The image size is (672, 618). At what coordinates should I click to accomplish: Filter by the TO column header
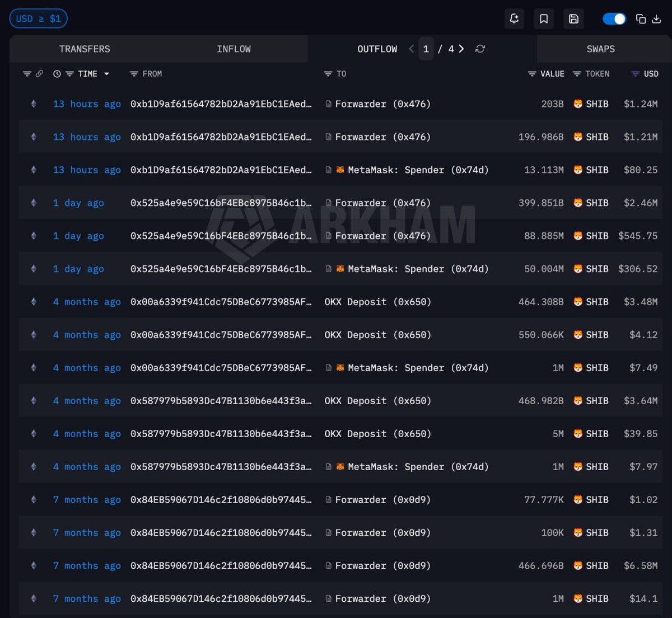[x=335, y=74]
